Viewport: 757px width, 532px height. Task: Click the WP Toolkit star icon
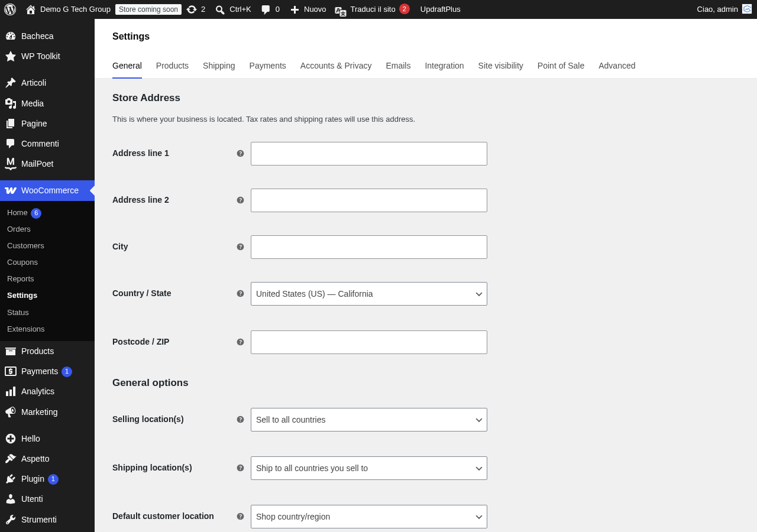click(11, 56)
